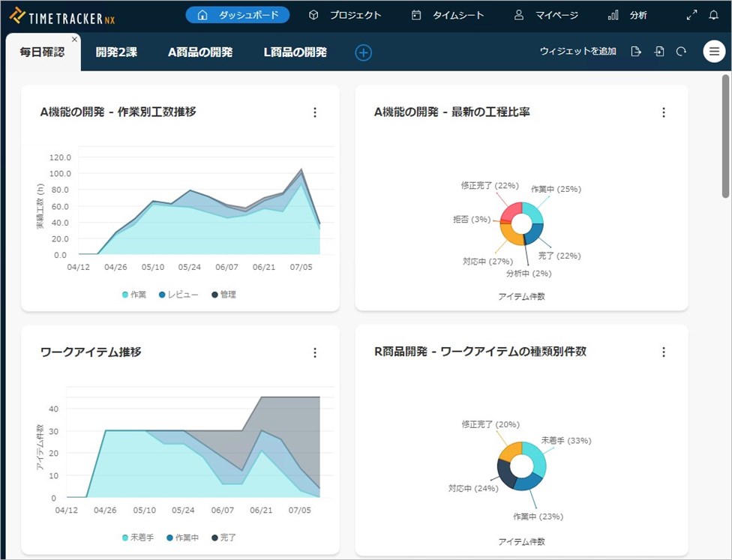Toggle the レビュー legend series
732x560 pixels.
click(178, 295)
